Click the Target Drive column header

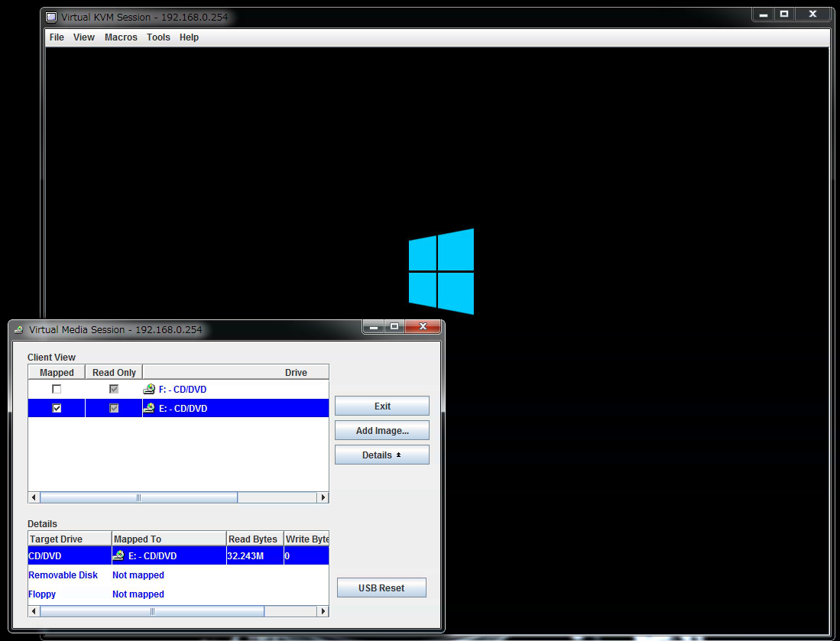tap(70, 539)
